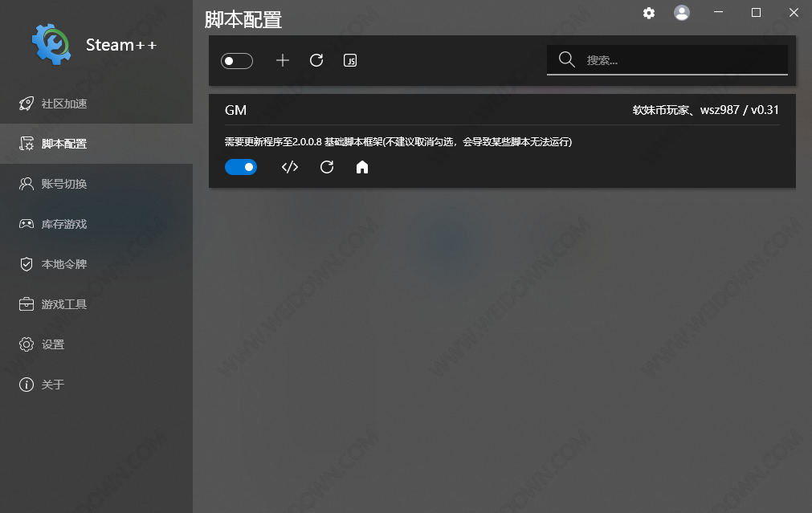
Task: Open 本地令牌 in sidebar
Action: point(64,264)
